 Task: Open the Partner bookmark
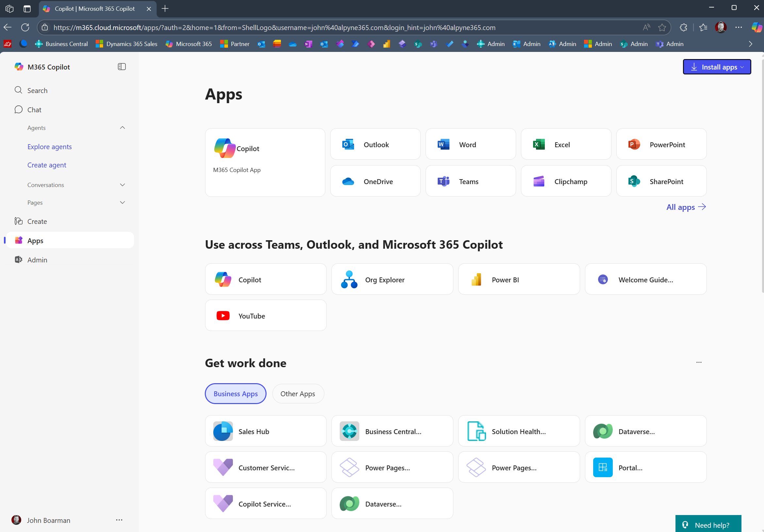point(235,44)
